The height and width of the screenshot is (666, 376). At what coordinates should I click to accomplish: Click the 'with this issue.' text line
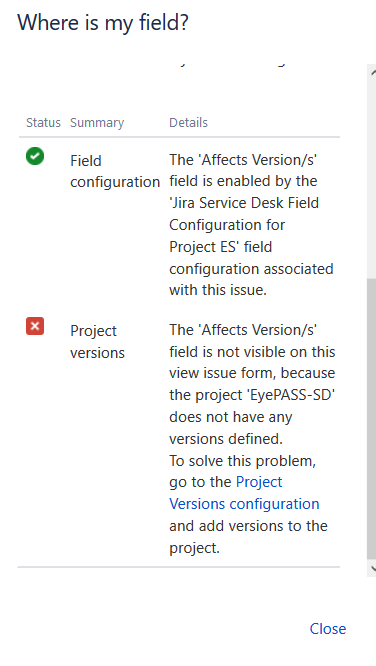(218, 290)
